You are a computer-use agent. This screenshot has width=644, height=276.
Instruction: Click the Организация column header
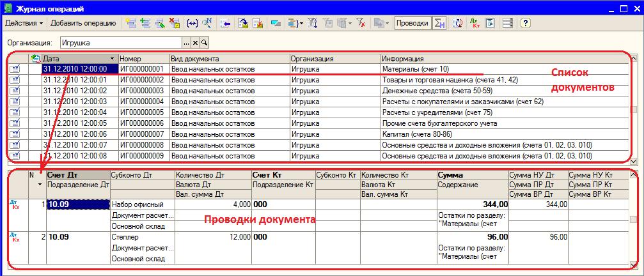(x=335, y=59)
